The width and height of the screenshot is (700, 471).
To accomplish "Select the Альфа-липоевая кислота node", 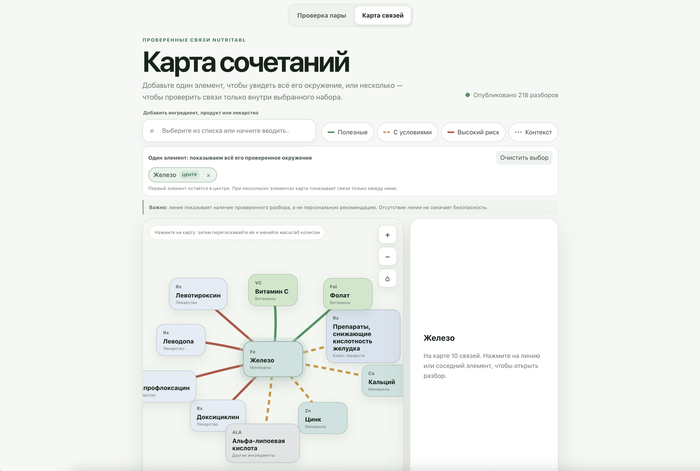I will click(x=262, y=443).
